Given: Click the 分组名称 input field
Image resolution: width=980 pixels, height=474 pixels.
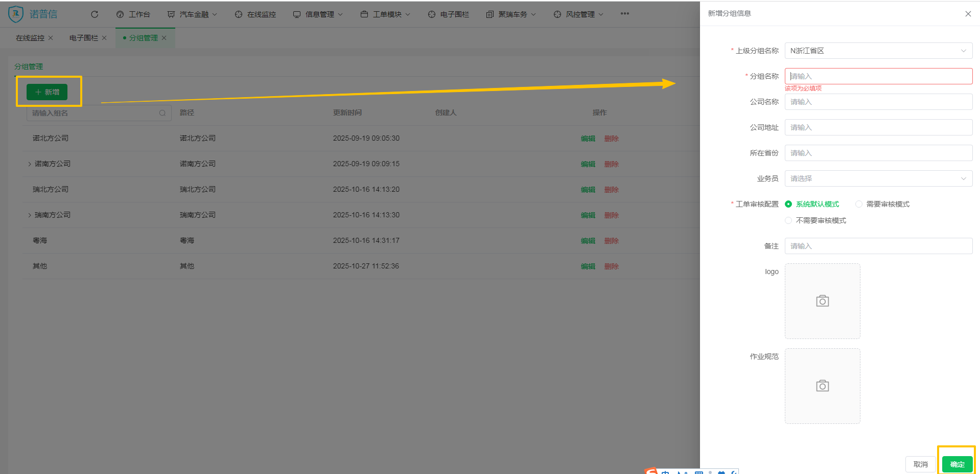Looking at the screenshot, I should [x=878, y=76].
